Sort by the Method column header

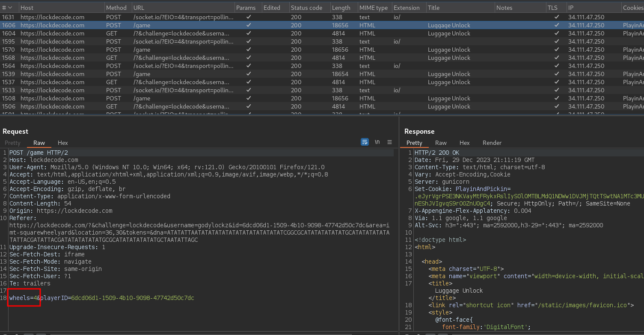[x=118, y=8]
